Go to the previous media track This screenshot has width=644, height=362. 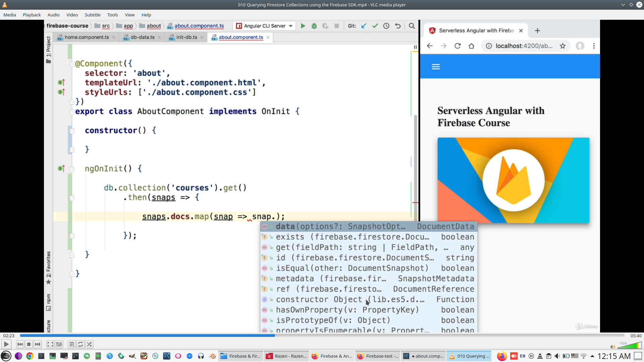pos(20,344)
